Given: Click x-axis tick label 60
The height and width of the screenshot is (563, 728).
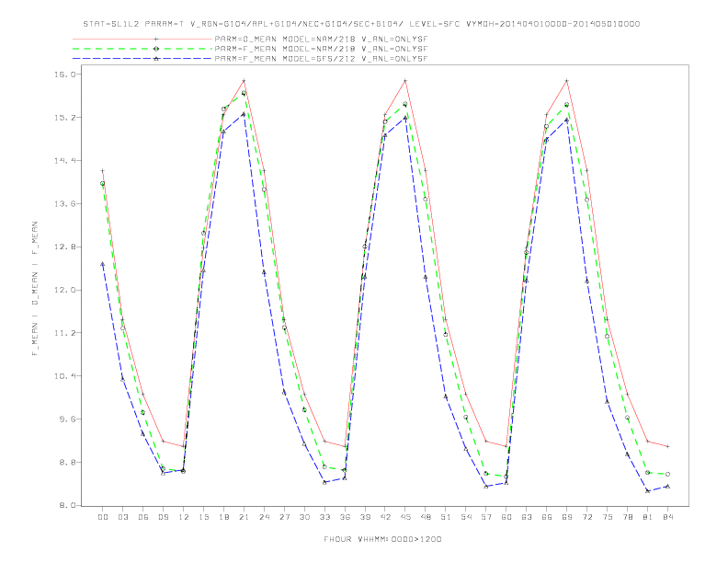Looking at the screenshot, I should click(x=506, y=517).
